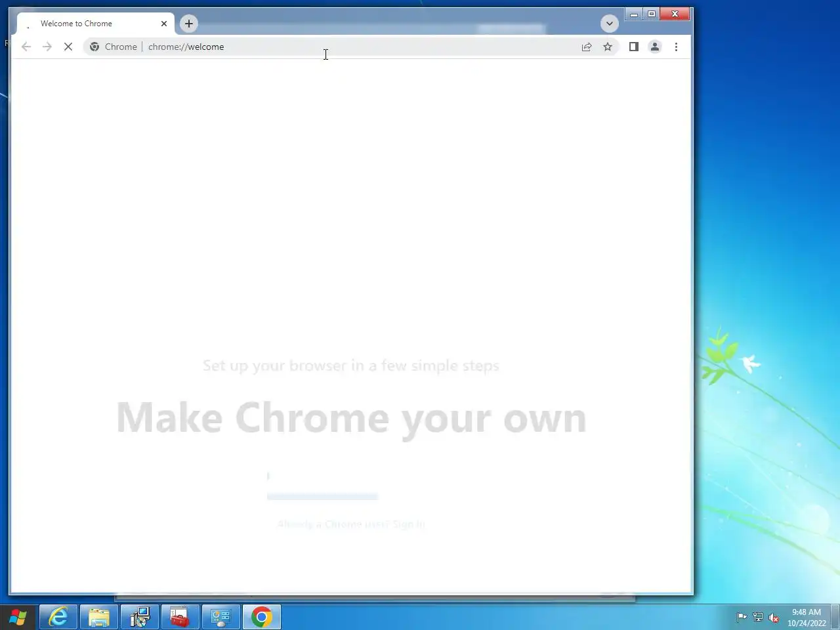Maximize the Chrome window
The image size is (840, 630).
[x=652, y=14]
